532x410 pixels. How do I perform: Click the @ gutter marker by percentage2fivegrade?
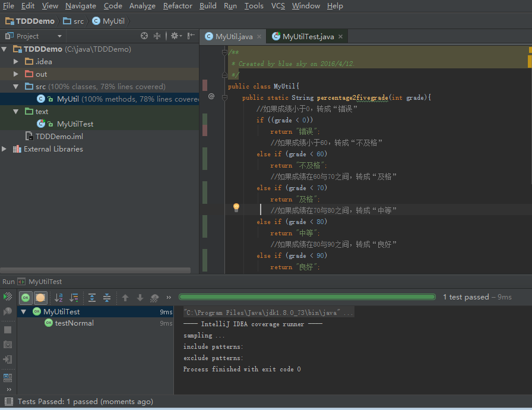(211, 96)
